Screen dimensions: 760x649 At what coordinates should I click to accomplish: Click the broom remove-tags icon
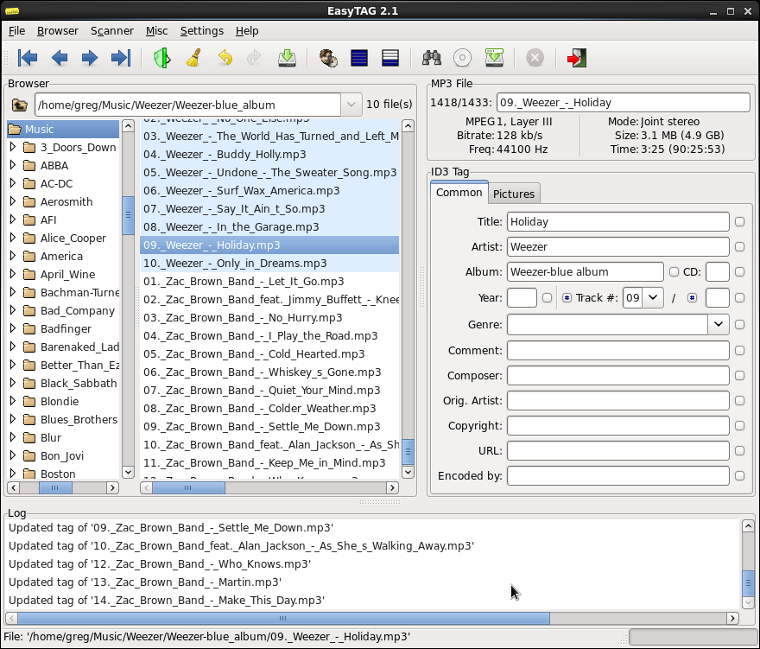[x=193, y=58]
